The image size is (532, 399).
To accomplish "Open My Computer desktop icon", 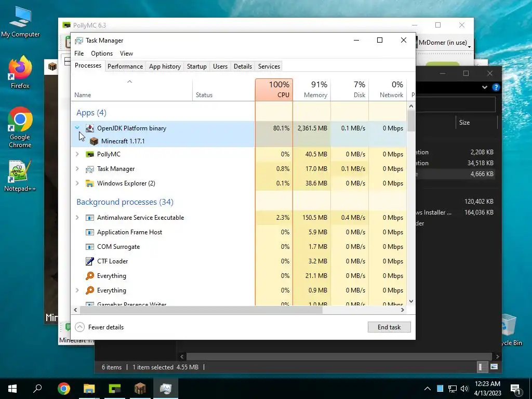I will pos(20,21).
